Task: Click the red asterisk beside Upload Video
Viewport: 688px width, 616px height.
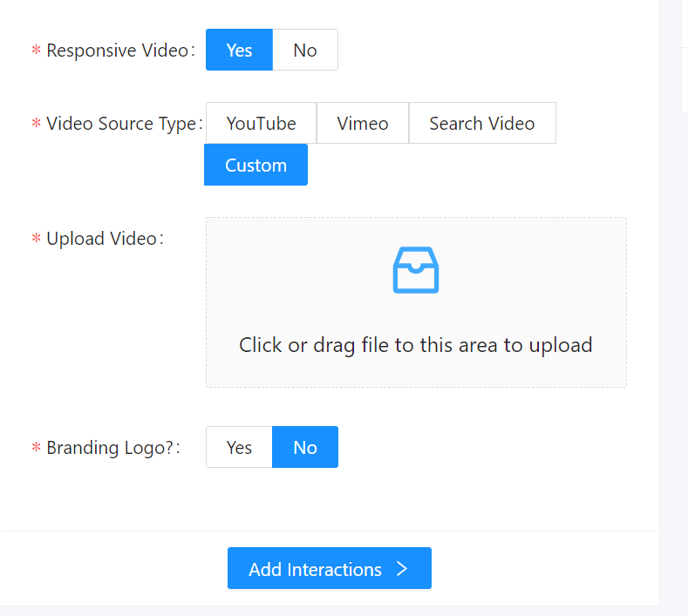Action: tap(37, 239)
